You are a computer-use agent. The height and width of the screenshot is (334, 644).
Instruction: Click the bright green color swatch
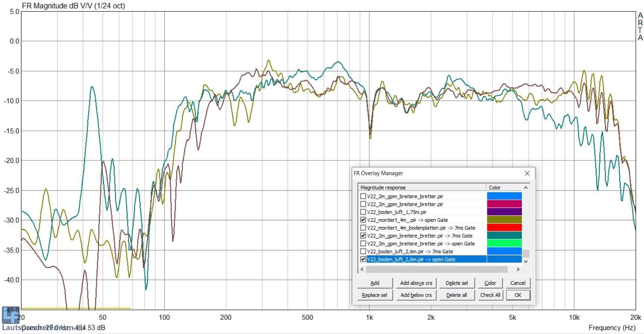(504, 244)
